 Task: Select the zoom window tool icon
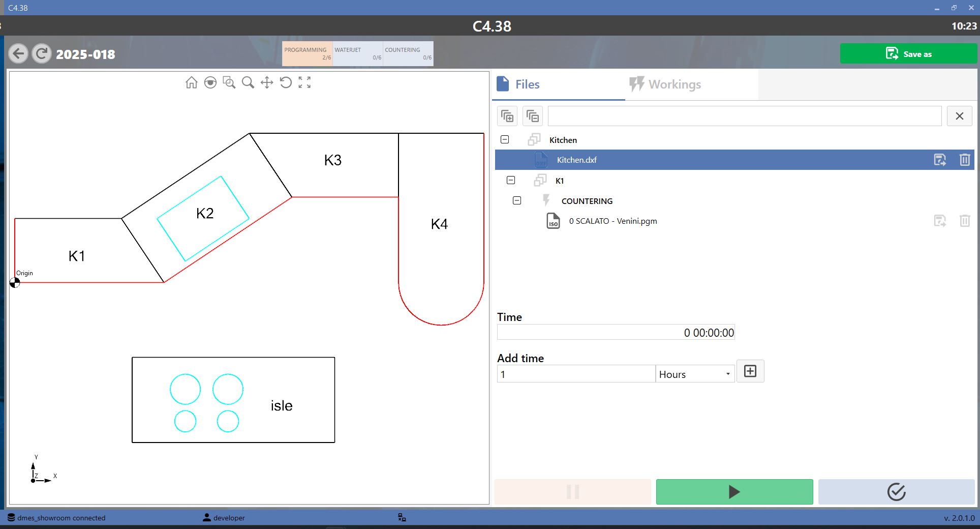point(229,82)
